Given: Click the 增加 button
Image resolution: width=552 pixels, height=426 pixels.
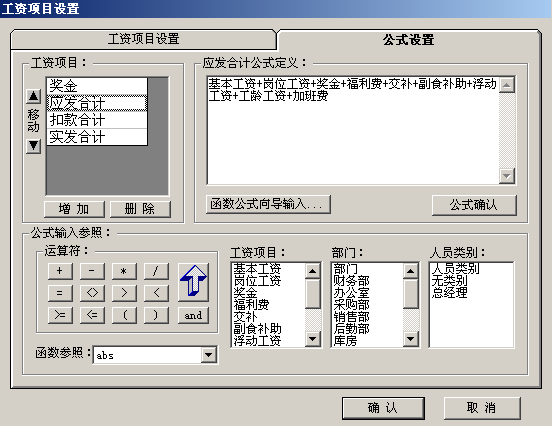Looking at the screenshot, I should 74,209.
